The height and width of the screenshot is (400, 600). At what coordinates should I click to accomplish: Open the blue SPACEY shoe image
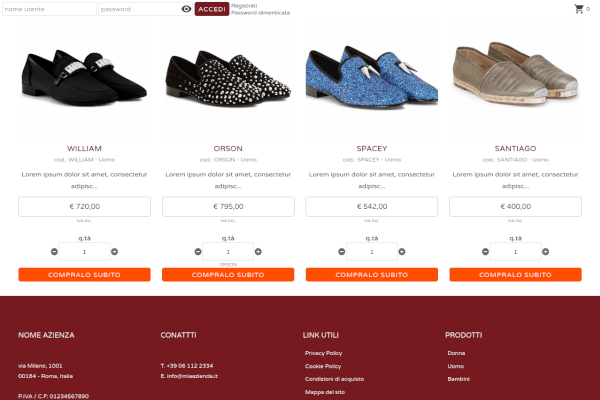coord(372,77)
